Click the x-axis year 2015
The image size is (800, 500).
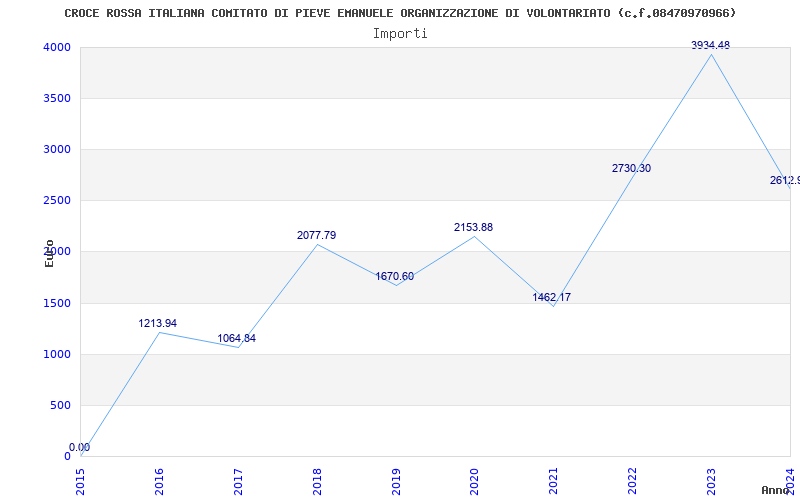pos(80,482)
